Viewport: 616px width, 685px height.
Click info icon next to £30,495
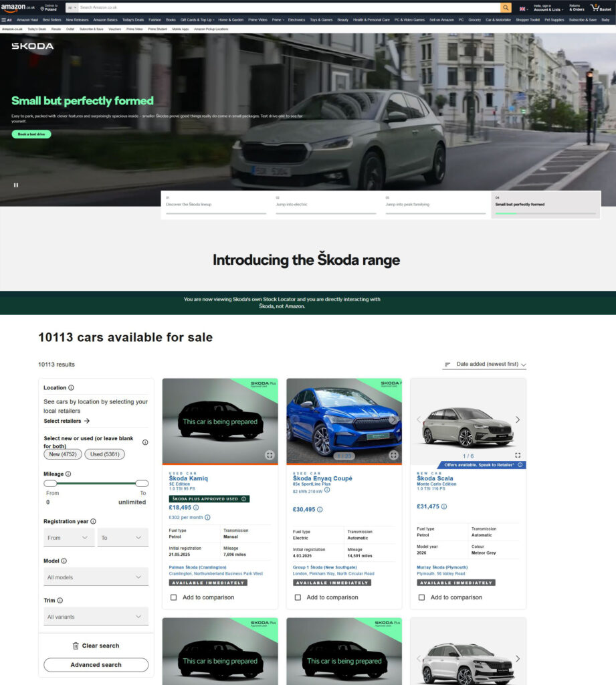(x=320, y=509)
